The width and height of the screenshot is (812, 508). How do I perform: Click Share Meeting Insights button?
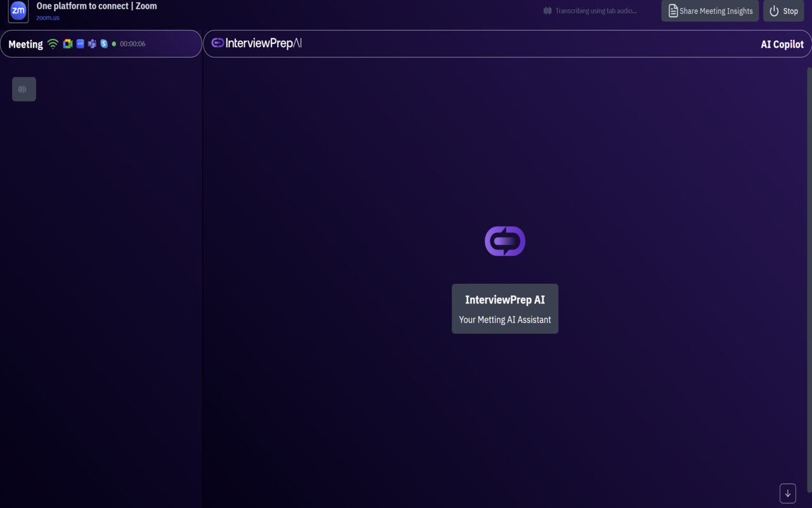coord(710,11)
